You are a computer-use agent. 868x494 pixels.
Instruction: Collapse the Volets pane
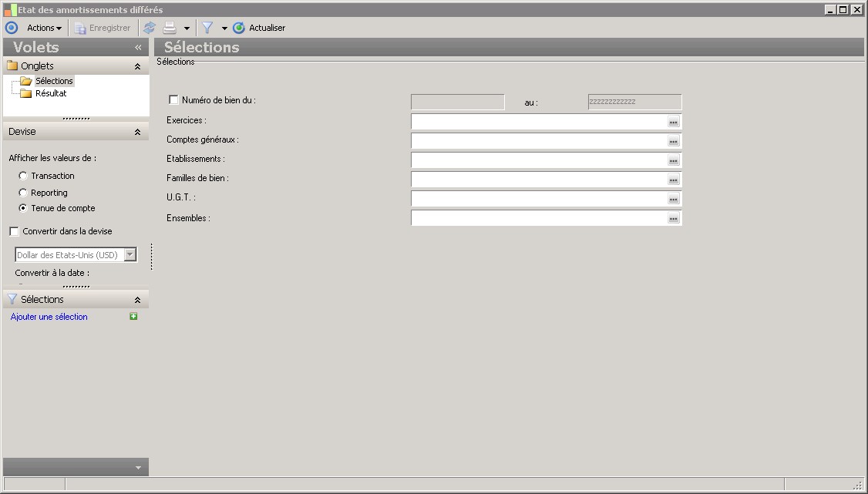pos(139,48)
